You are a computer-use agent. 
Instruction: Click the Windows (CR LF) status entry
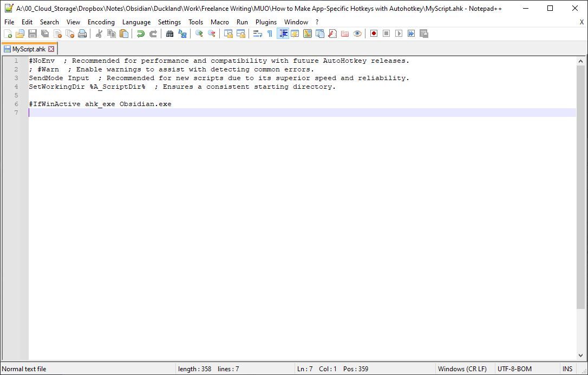(462, 369)
